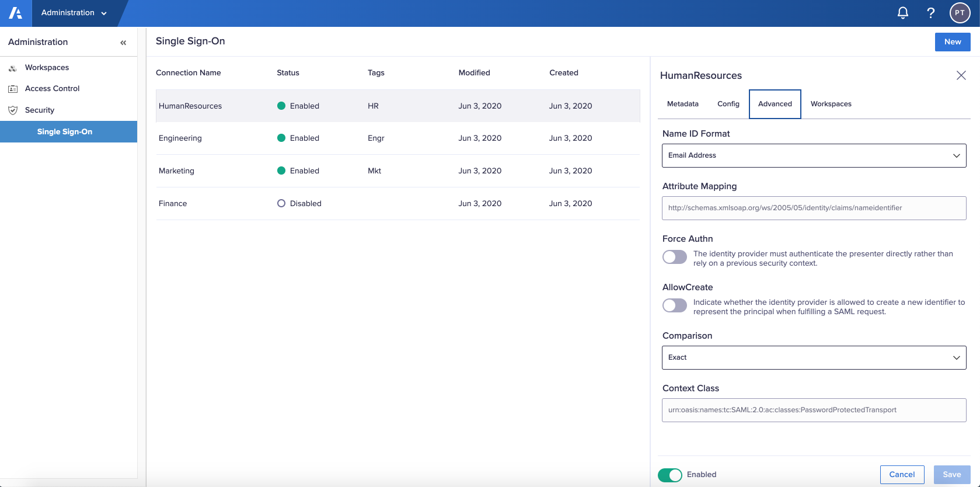Select the Advanced tab

775,104
